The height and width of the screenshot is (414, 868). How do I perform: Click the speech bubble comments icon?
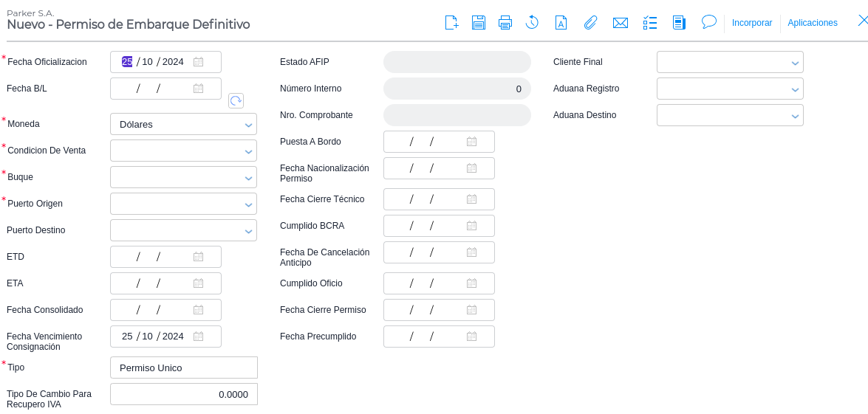pos(709,21)
